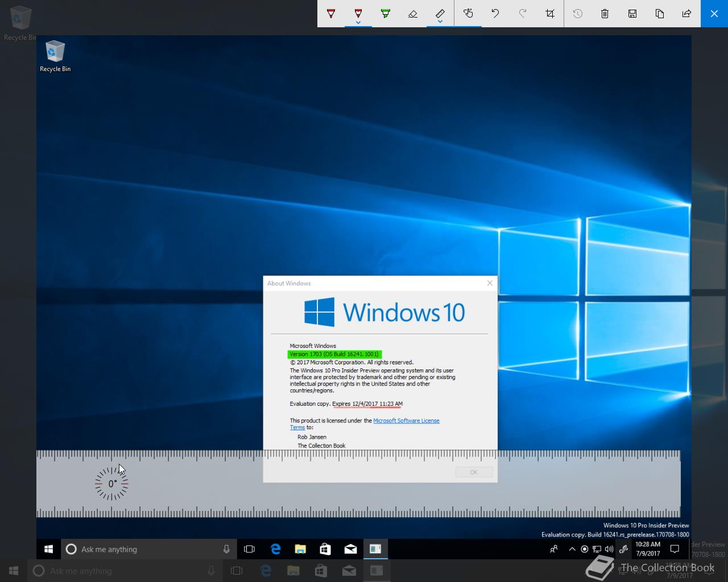Close Screen Sketch with the blue X

[714, 14]
